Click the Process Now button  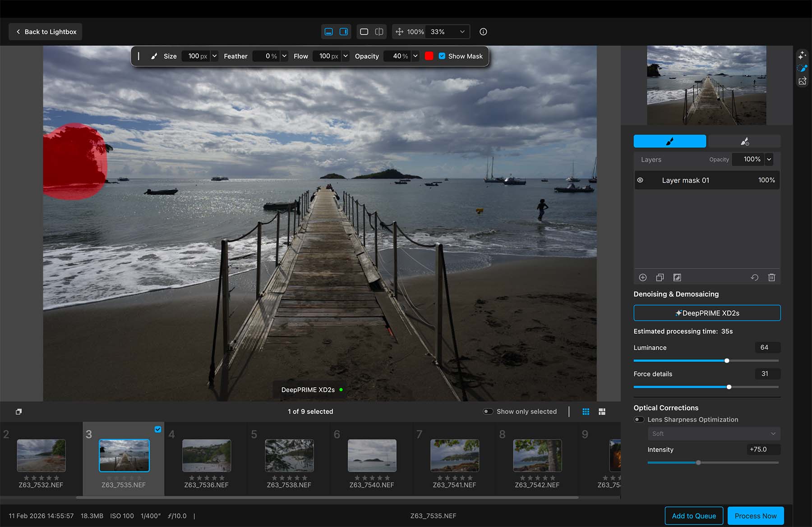[755, 516]
